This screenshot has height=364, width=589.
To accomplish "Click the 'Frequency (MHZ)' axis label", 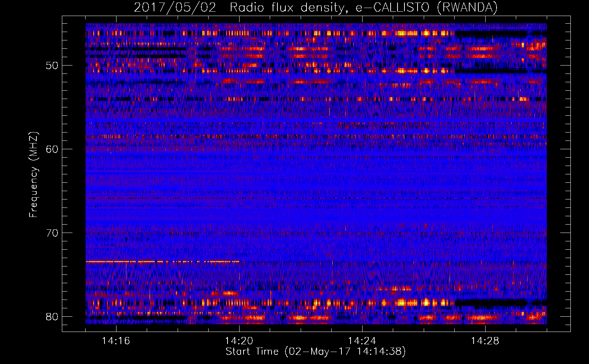I will click(33, 175).
